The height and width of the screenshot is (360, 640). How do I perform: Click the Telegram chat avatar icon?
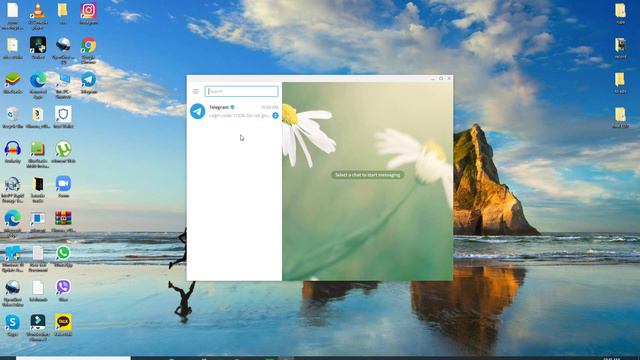pyautogui.click(x=198, y=111)
